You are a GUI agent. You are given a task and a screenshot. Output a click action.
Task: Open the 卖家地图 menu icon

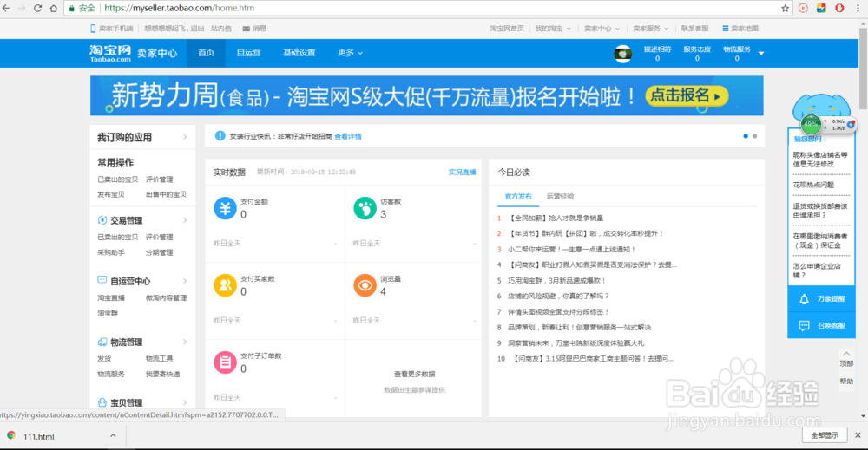click(x=725, y=29)
